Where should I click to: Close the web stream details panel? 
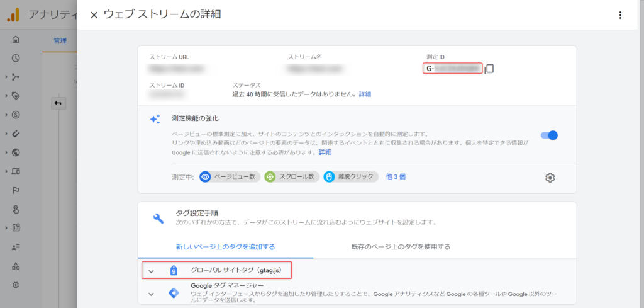pyautogui.click(x=94, y=15)
